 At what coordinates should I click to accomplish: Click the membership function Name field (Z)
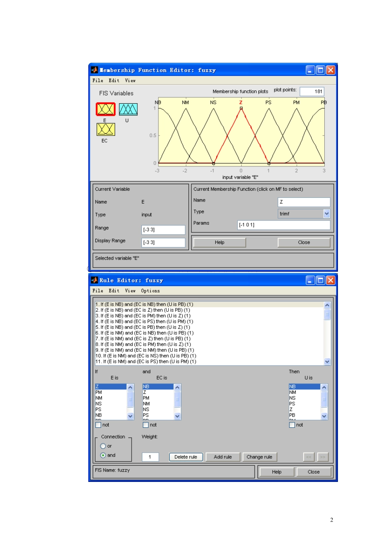304,202
